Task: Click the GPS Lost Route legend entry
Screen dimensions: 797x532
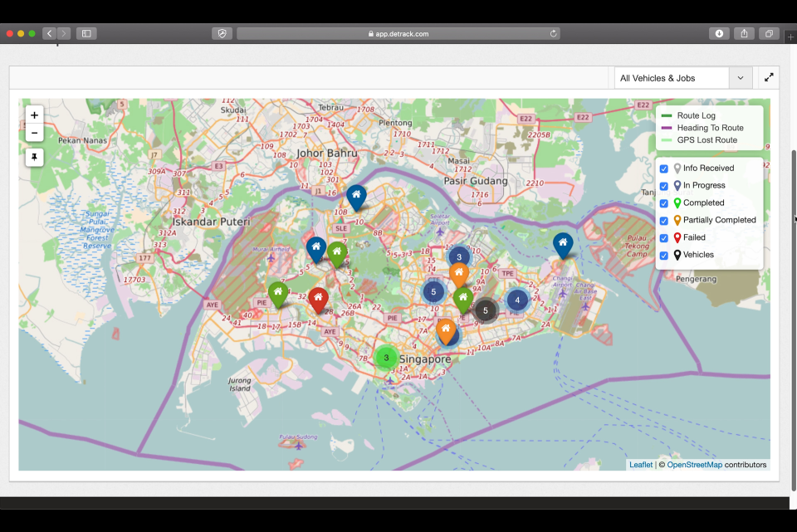Action: coord(699,139)
